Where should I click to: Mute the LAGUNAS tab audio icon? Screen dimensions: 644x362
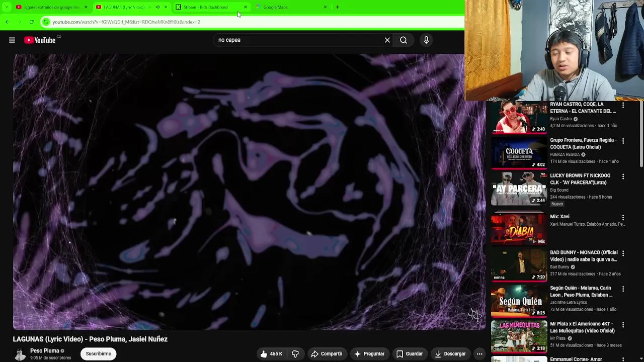click(157, 7)
